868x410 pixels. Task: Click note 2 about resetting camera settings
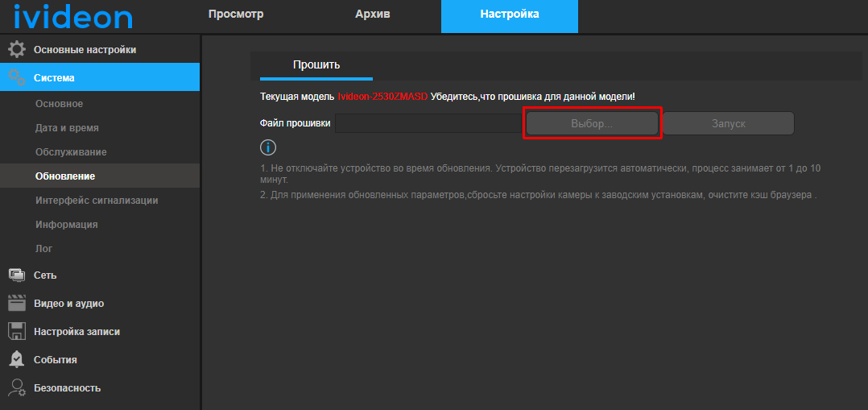539,195
